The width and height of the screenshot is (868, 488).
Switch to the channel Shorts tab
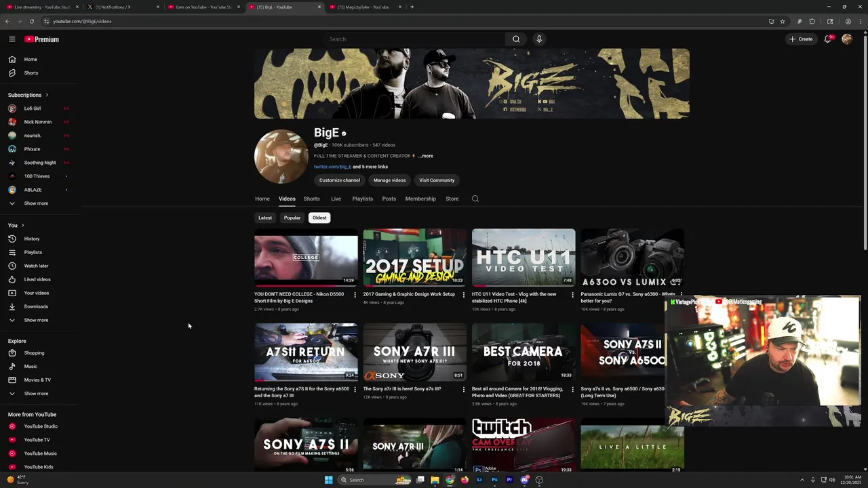(311, 199)
